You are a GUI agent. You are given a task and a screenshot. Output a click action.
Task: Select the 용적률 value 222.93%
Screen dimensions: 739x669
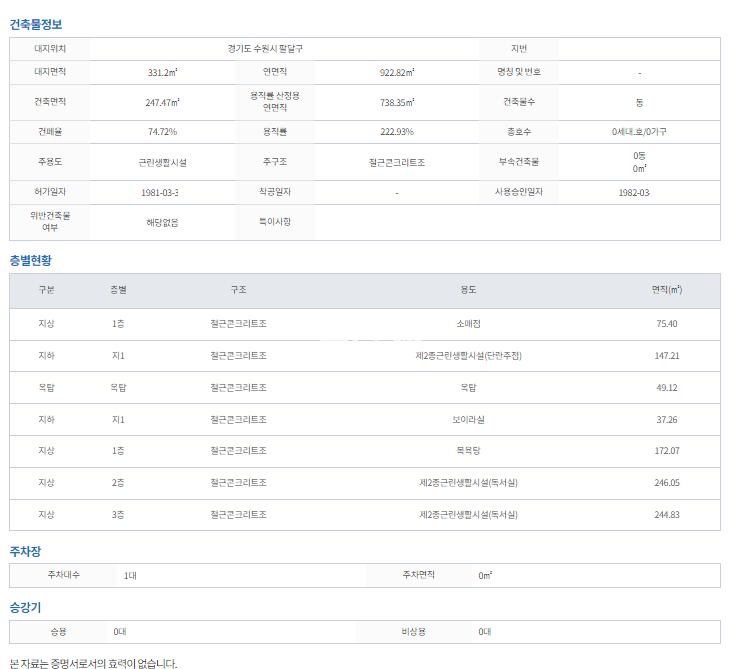(x=397, y=132)
